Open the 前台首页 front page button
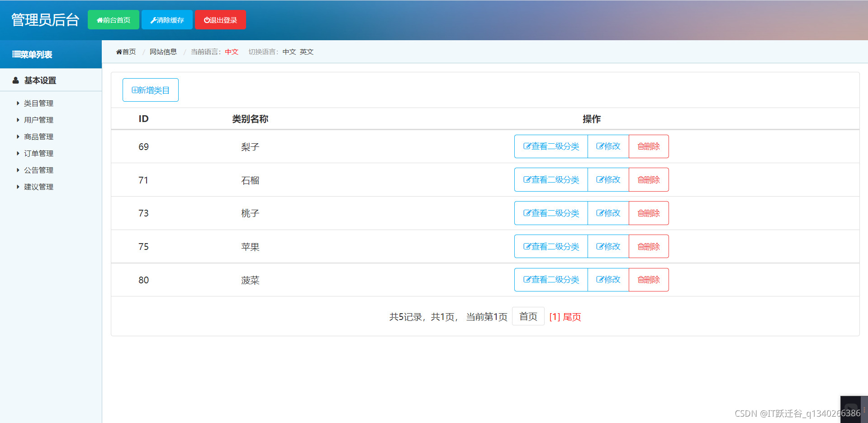The image size is (868, 423). pos(114,20)
